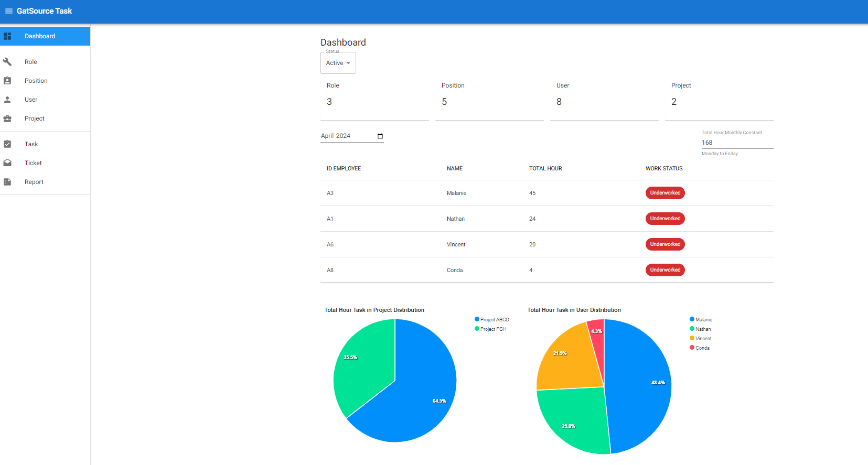Open the Project menu item

click(x=45, y=118)
